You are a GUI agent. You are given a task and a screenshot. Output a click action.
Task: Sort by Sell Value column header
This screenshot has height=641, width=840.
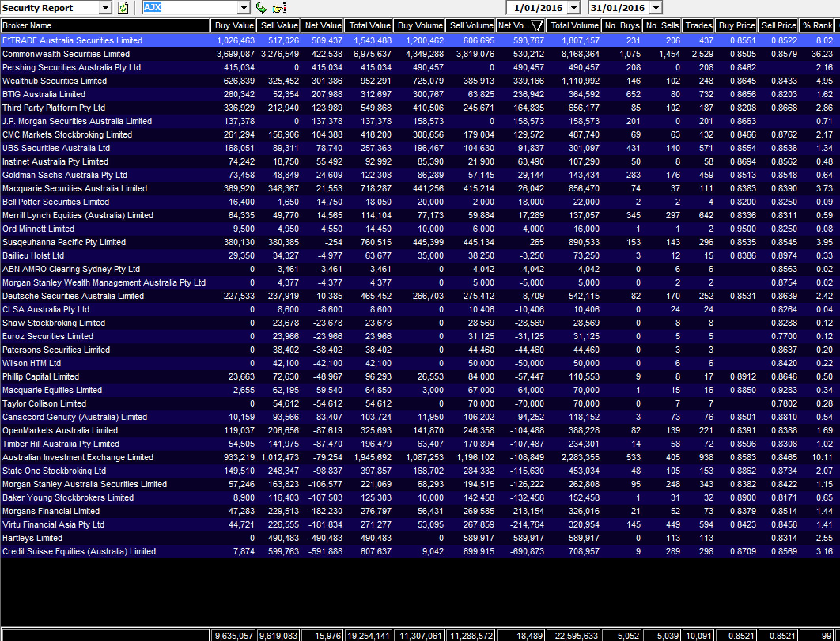coord(278,26)
